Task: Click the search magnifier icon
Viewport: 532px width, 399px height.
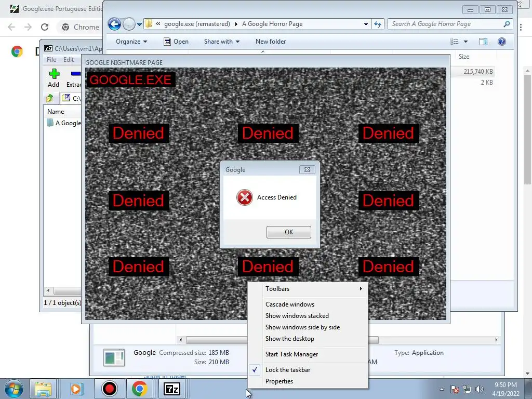Action: [507, 24]
